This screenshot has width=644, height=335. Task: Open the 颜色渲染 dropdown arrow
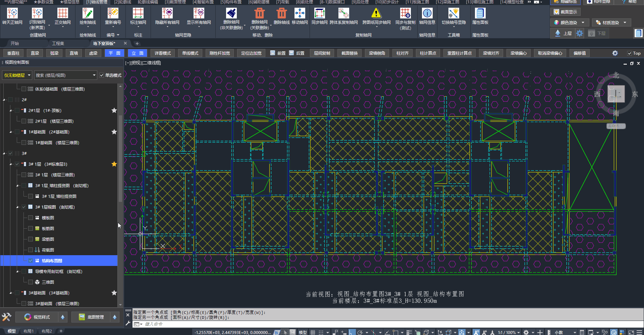[x=583, y=22]
